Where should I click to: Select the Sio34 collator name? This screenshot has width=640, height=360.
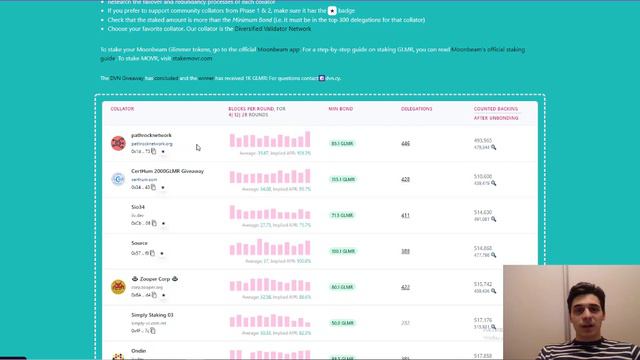click(138, 207)
